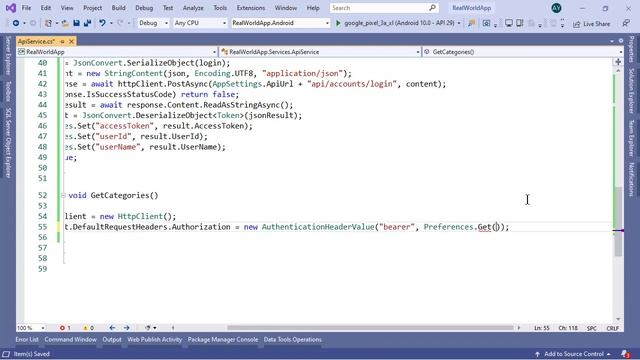Collapse the GetCategories method outline

(x=63, y=196)
